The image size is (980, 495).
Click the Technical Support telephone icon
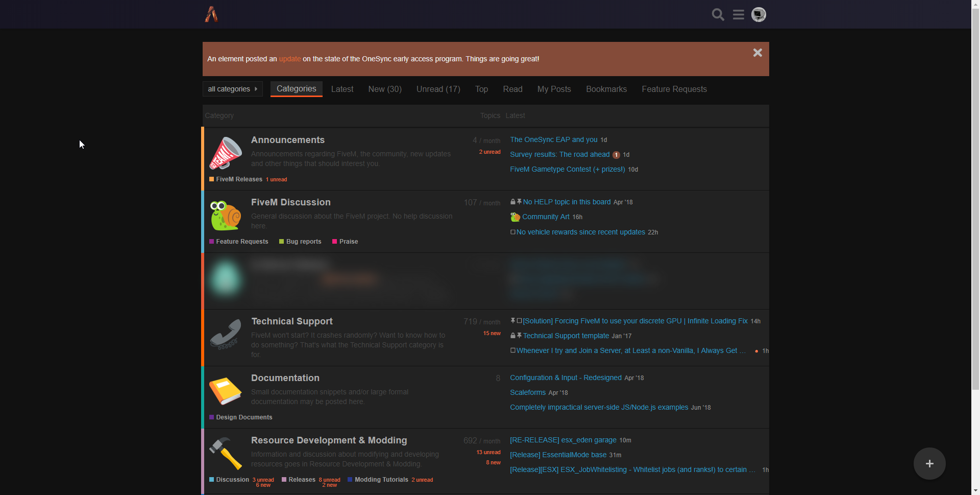pos(225,334)
